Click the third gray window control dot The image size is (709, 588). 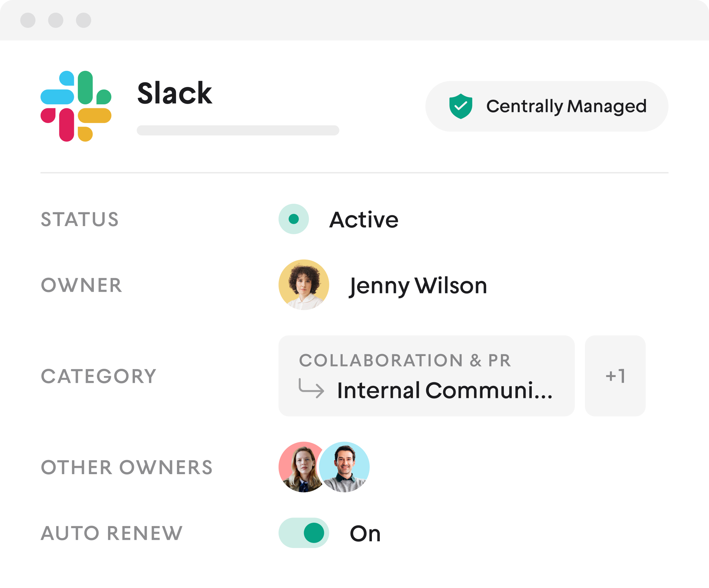[x=83, y=20]
